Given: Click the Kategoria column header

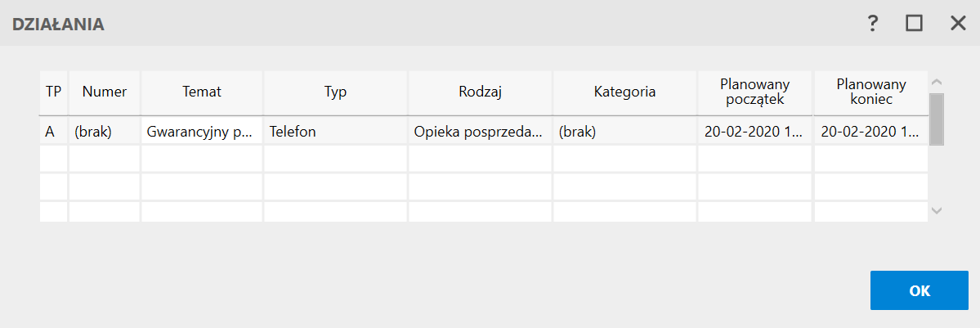Looking at the screenshot, I should tap(624, 92).
